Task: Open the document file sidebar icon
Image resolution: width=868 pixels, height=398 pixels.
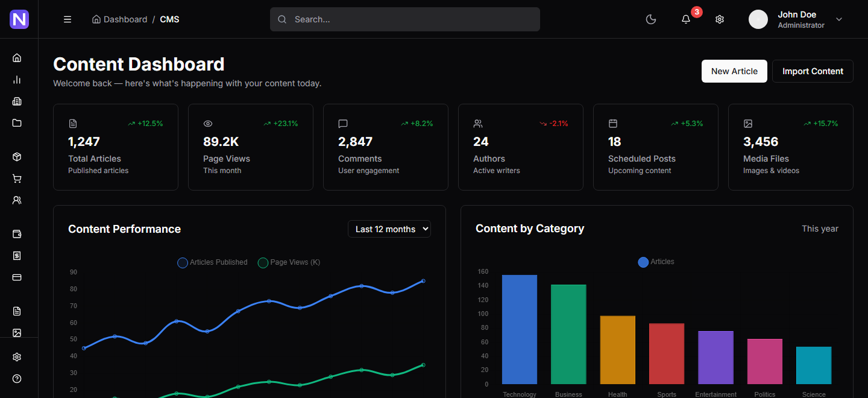Action: click(17, 311)
